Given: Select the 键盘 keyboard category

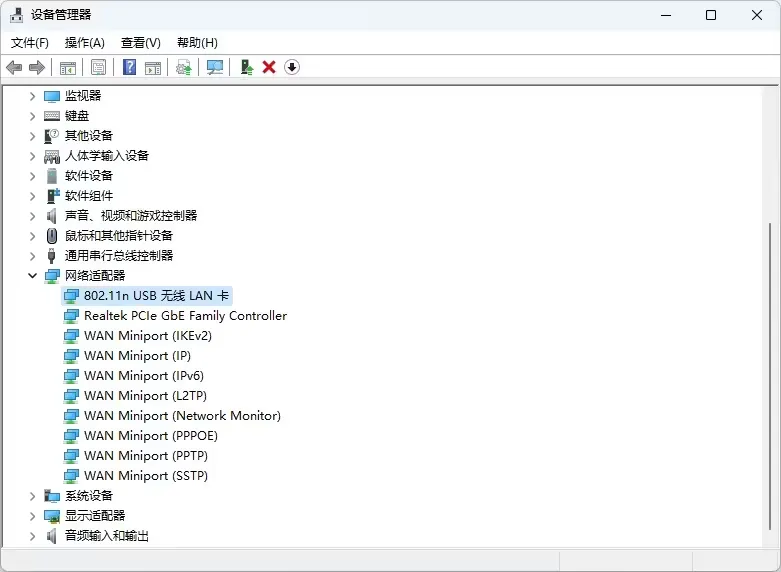Looking at the screenshot, I should click(77, 116).
